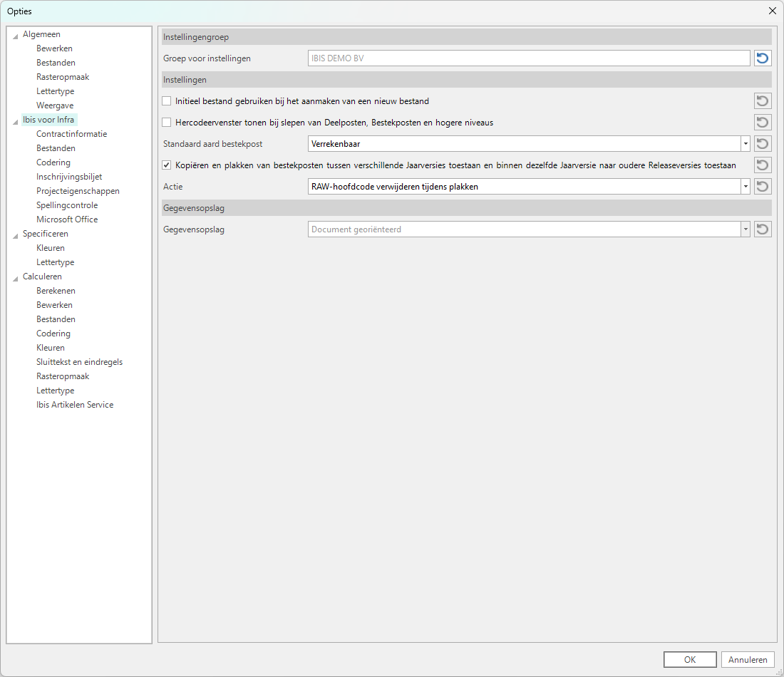Collapse the Calculeren tree section

(16, 278)
